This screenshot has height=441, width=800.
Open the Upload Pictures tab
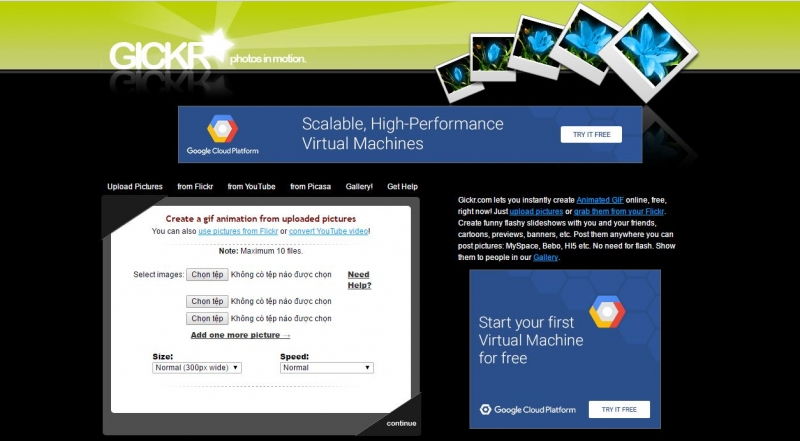(x=135, y=187)
